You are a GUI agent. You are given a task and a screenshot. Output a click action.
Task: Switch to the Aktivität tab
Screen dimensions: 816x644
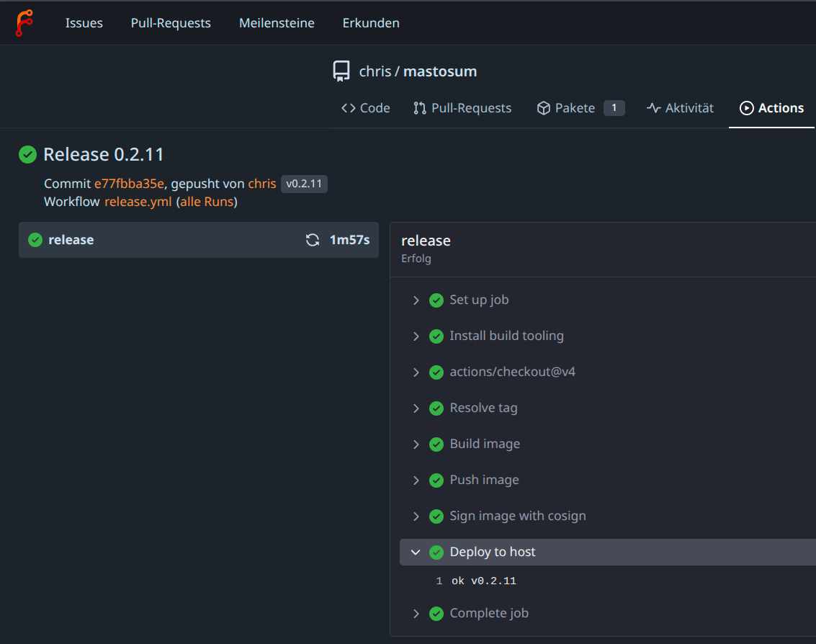click(x=680, y=108)
